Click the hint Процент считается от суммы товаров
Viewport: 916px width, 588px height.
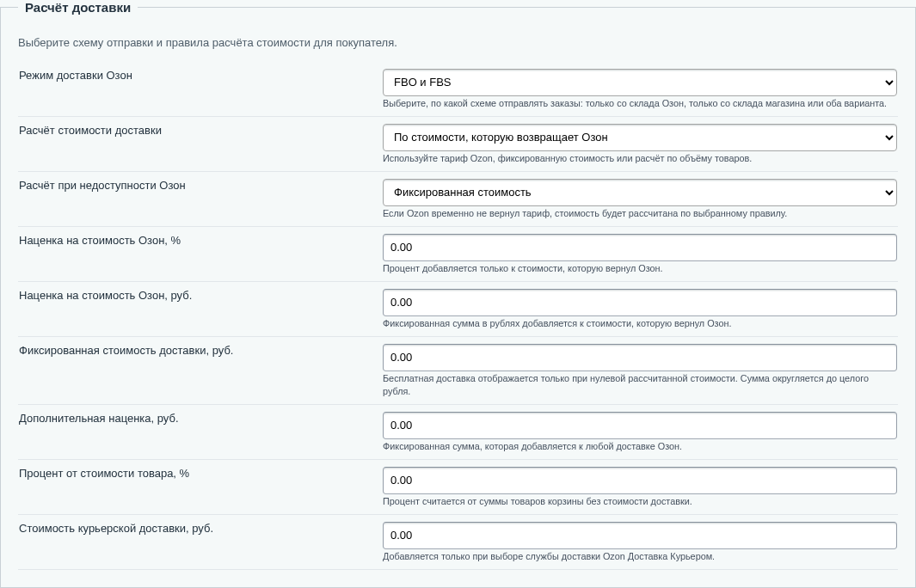(x=538, y=501)
